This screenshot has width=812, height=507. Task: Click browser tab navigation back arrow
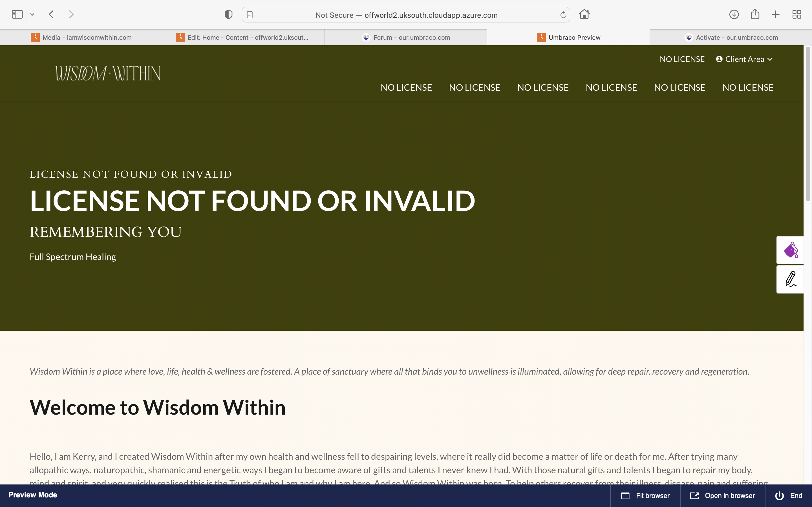pyautogui.click(x=51, y=15)
